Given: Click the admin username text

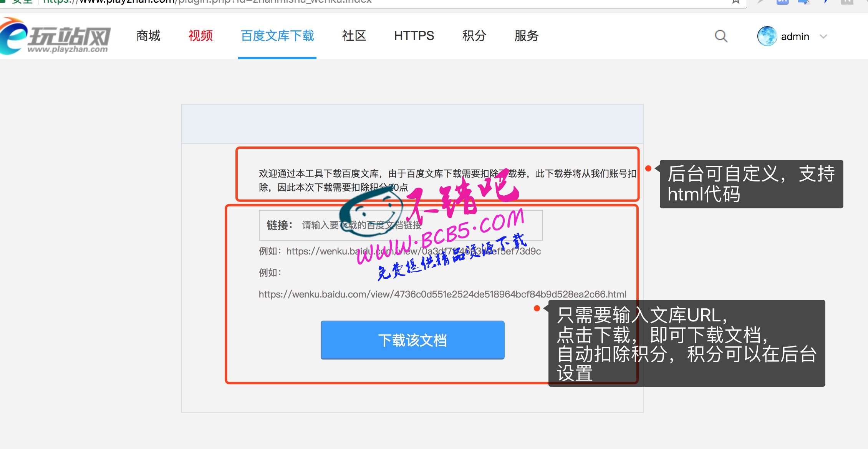Looking at the screenshot, I should 795,37.
